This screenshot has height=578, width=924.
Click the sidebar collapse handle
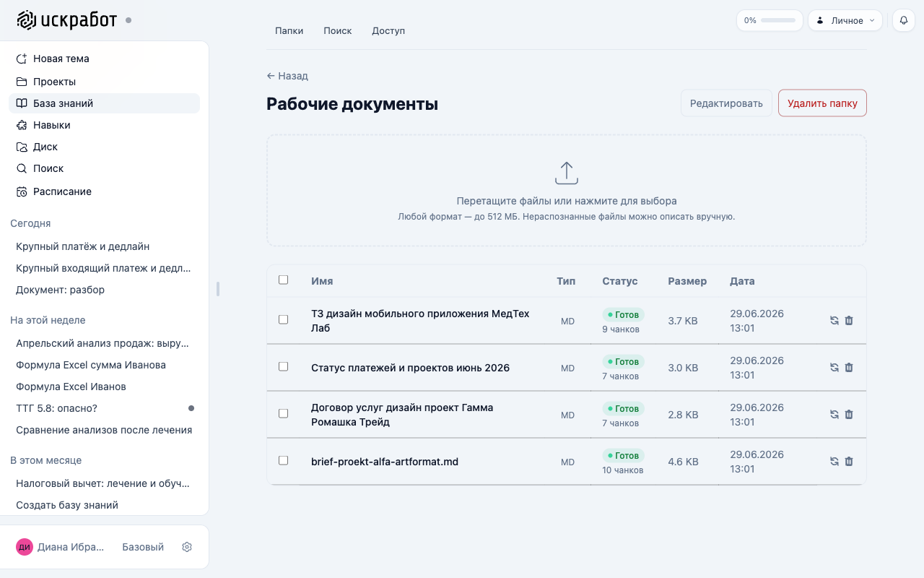point(218,289)
